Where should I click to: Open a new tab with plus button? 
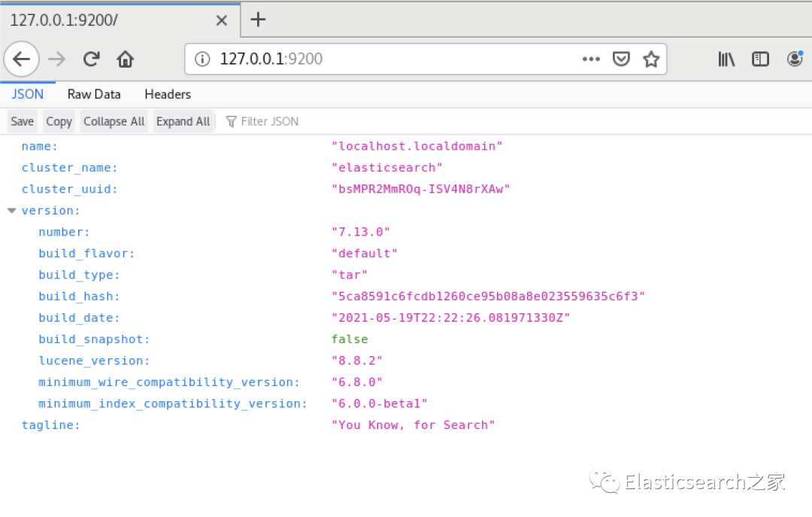pos(258,20)
